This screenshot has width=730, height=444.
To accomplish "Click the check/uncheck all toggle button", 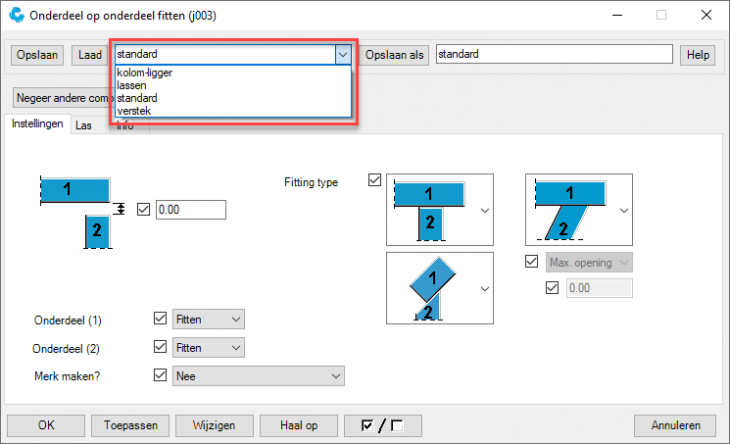I will click(x=383, y=425).
